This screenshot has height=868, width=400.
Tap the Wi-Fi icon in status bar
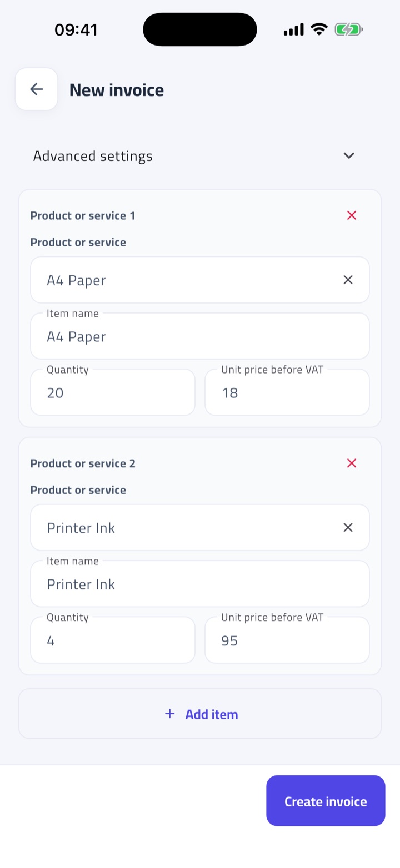319,29
